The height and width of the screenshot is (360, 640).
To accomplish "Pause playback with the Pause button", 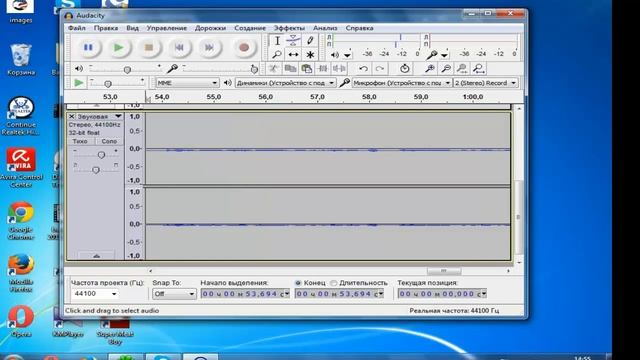I will click(88, 48).
